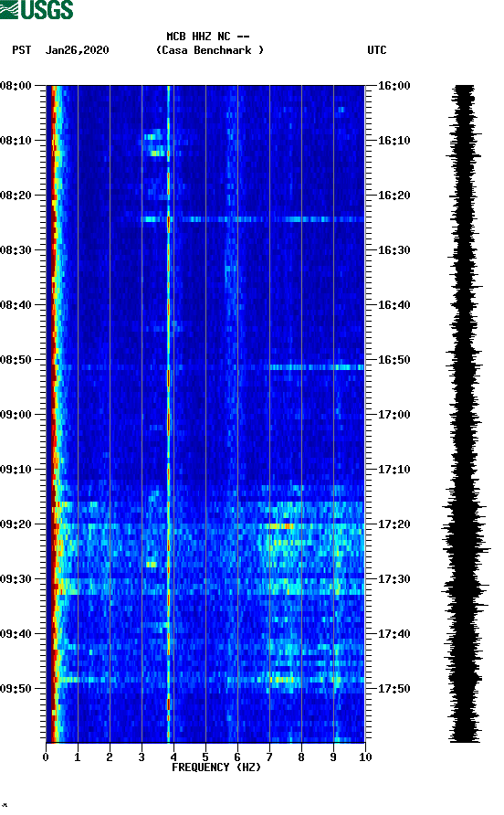Click the frequency axis tick '10'
This screenshot has width=504, height=815.
point(365,757)
